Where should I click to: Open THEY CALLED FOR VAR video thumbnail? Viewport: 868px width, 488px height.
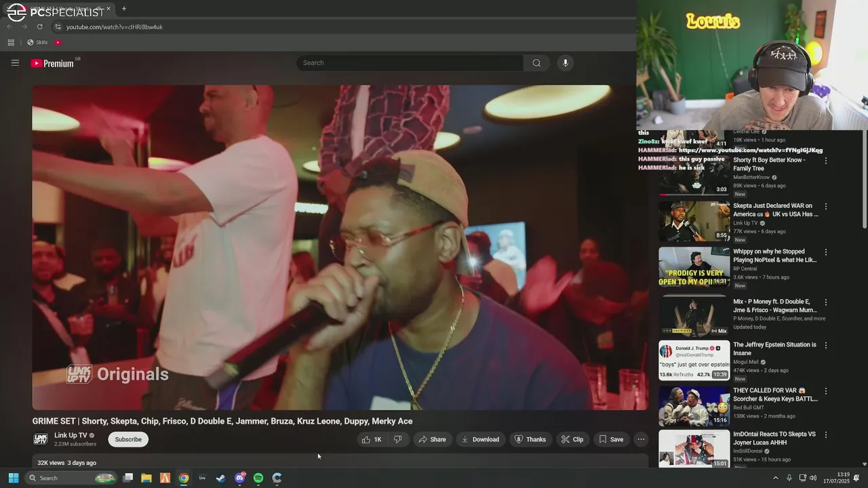tap(694, 406)
